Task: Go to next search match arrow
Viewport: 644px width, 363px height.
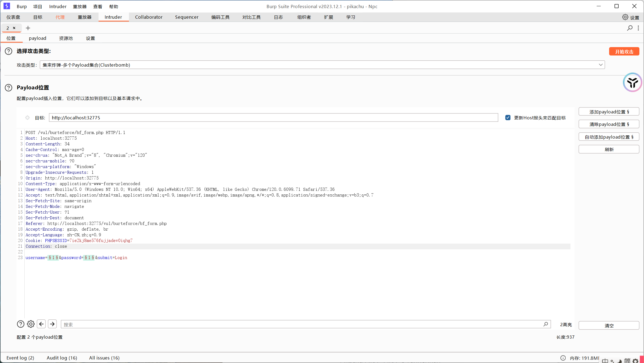Action: (x=52, y=324)
